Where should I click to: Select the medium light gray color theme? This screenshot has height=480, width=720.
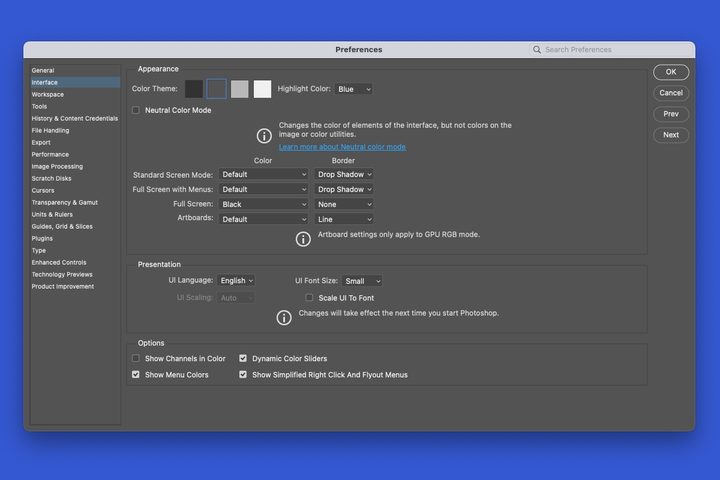[239, 89]
